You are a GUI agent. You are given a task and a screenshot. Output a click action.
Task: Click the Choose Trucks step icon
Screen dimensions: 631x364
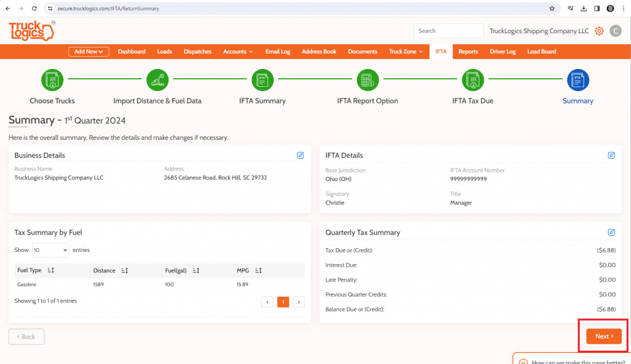click(52, 80)
